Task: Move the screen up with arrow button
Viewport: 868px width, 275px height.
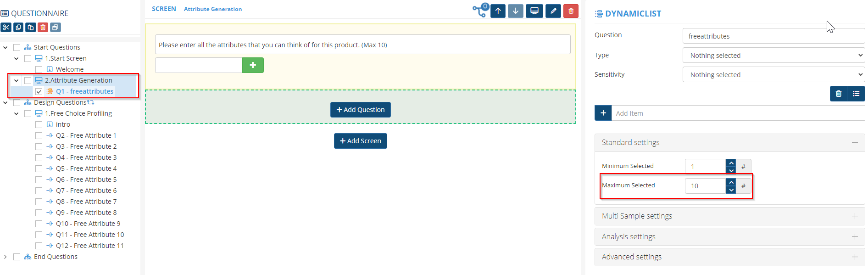Action: [498, 11]
